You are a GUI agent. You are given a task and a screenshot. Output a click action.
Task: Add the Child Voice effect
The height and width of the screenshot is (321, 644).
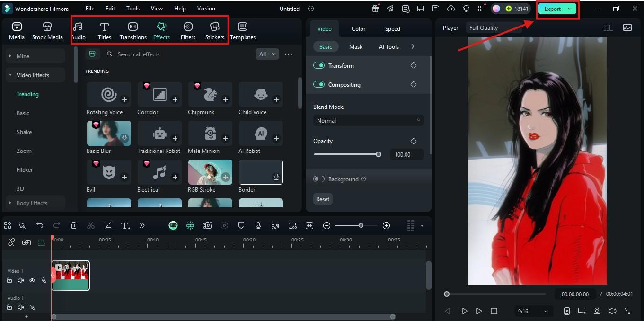[x=276, y=99]
